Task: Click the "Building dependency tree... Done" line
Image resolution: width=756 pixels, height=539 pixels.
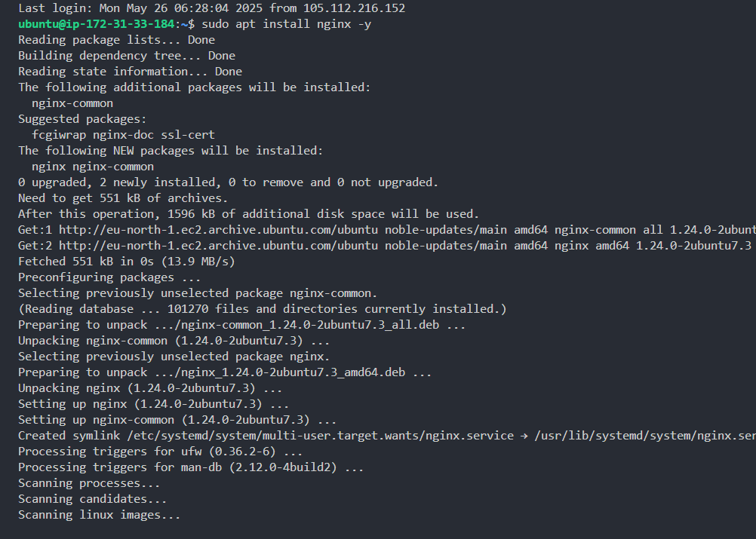Action: pos(127,56)
